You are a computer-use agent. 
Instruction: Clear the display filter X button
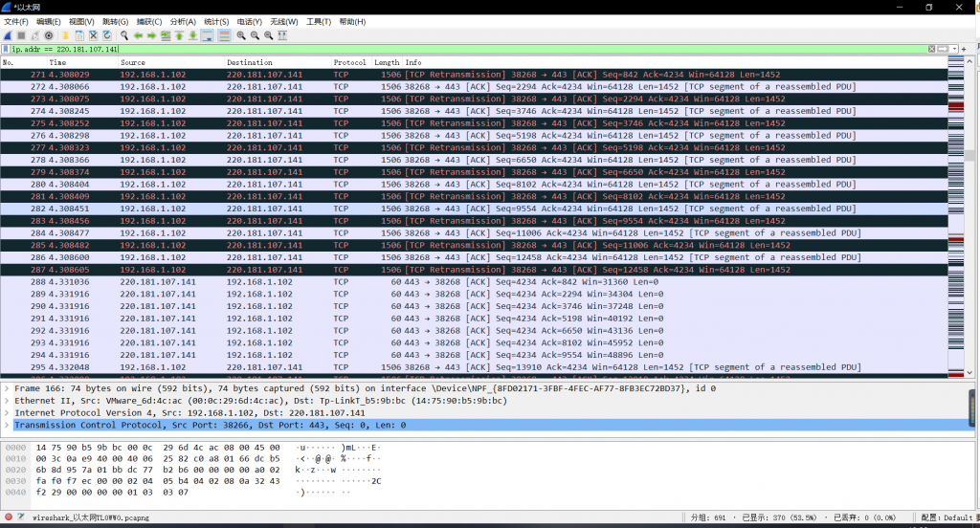pos(932,49)
